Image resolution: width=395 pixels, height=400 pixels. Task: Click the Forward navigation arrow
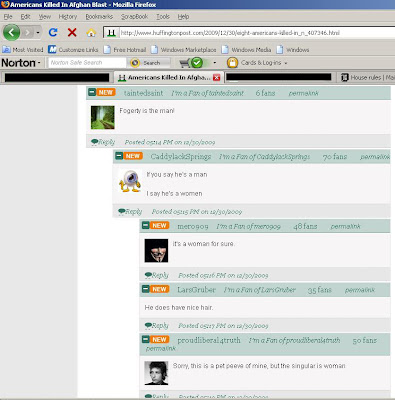[27, 33]
